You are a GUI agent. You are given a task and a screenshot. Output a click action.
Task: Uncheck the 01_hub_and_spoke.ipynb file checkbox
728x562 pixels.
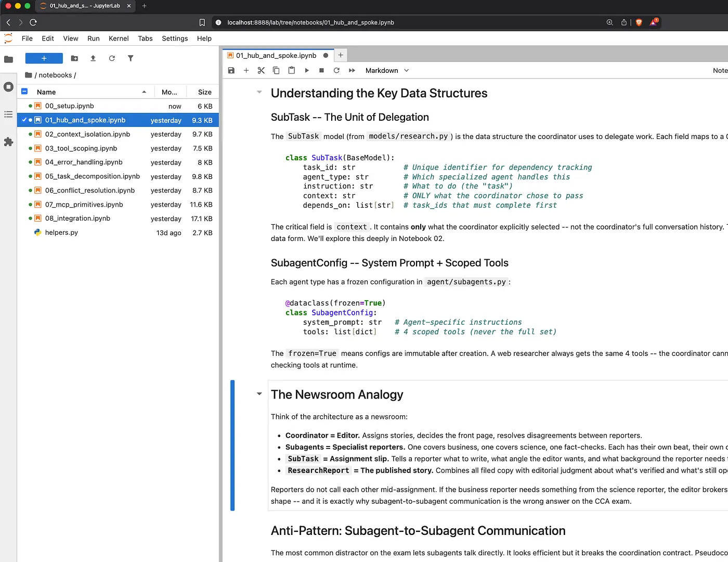pos(24,120)
